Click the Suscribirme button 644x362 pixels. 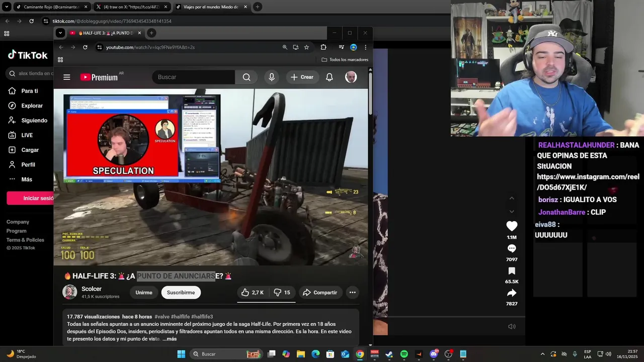click(181, 293)
